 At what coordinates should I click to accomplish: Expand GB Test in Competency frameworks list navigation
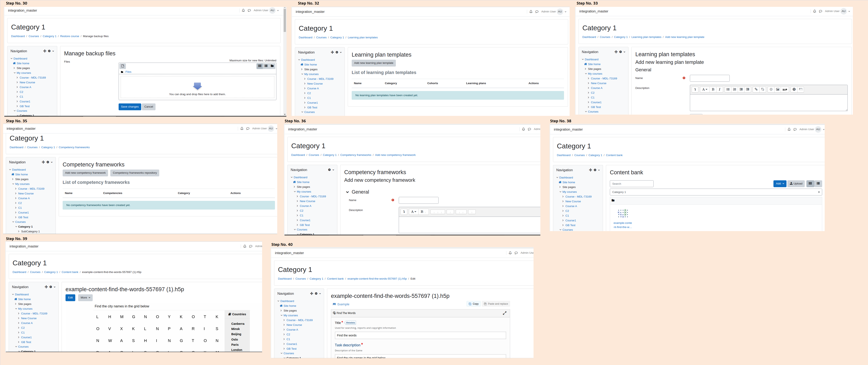click(16, 217)
